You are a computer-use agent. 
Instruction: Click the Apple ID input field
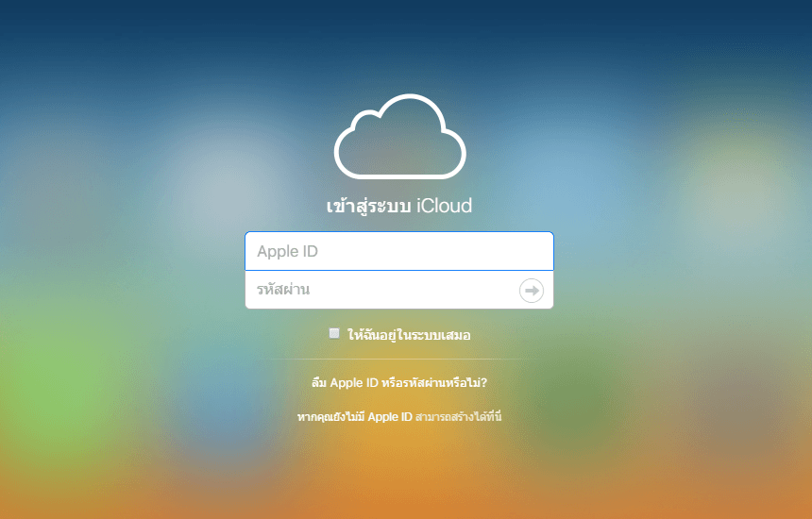pyautogui.click(x=398, y=252)
